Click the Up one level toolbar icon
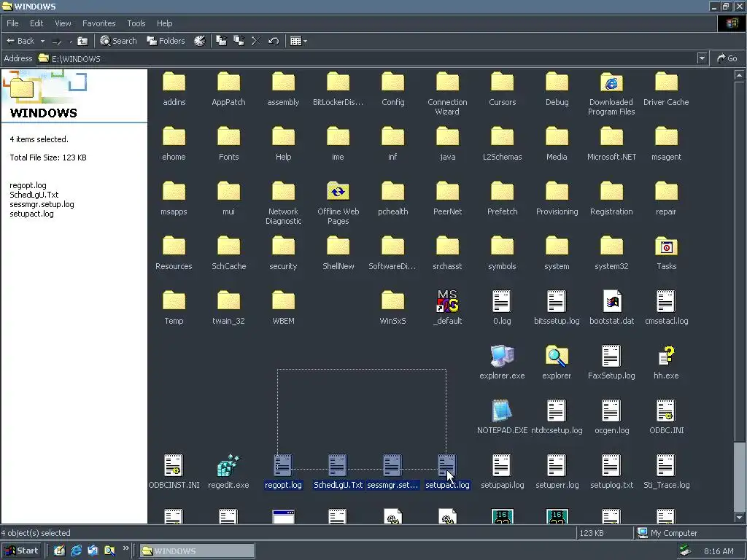747x560 pixels. coord(83,41)
